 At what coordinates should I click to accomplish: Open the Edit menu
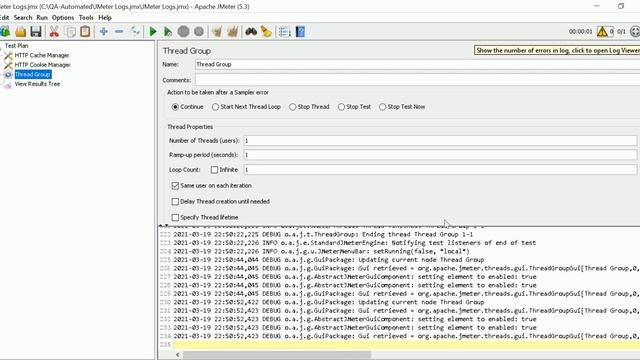4,18
